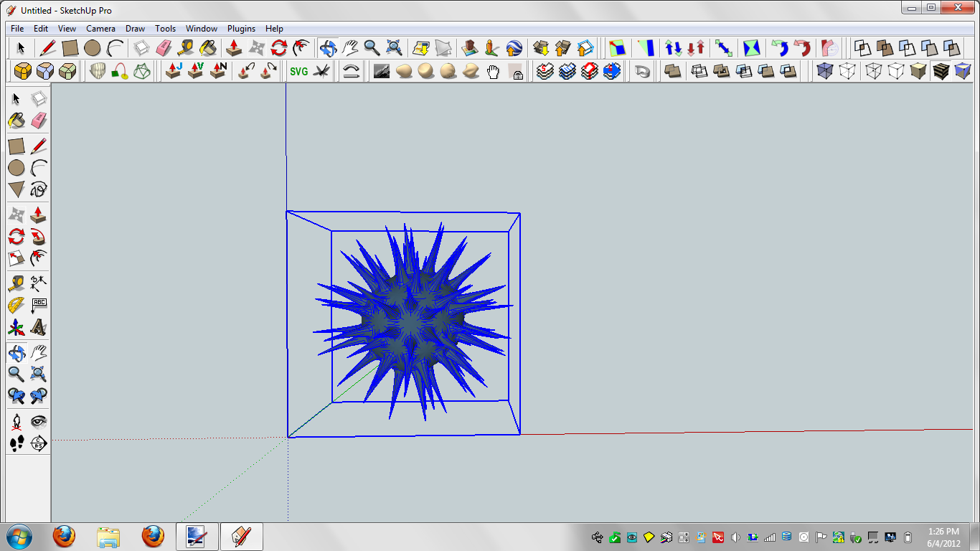Screen dimensions: 980x551
Task: Open the Plugins menu
Action: [241, 29]
